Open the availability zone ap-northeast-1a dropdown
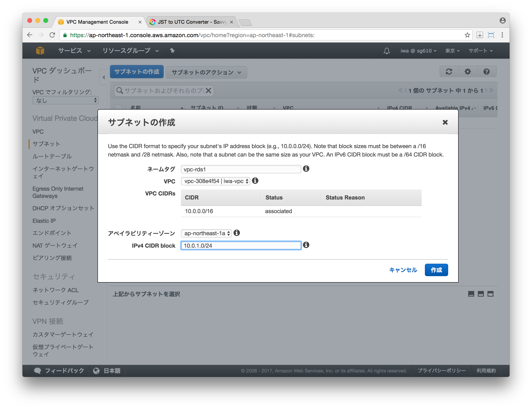 coord(206,233)
